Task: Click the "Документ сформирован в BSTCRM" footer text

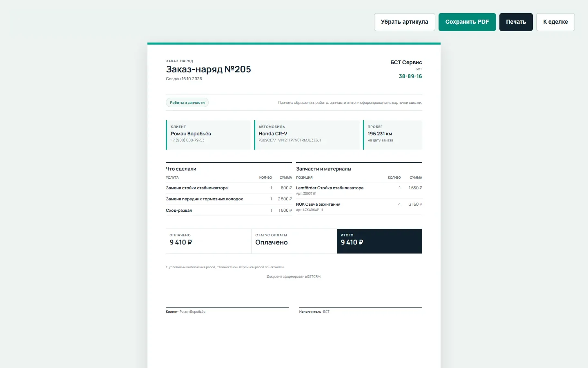Action: [x=294, y=277]
